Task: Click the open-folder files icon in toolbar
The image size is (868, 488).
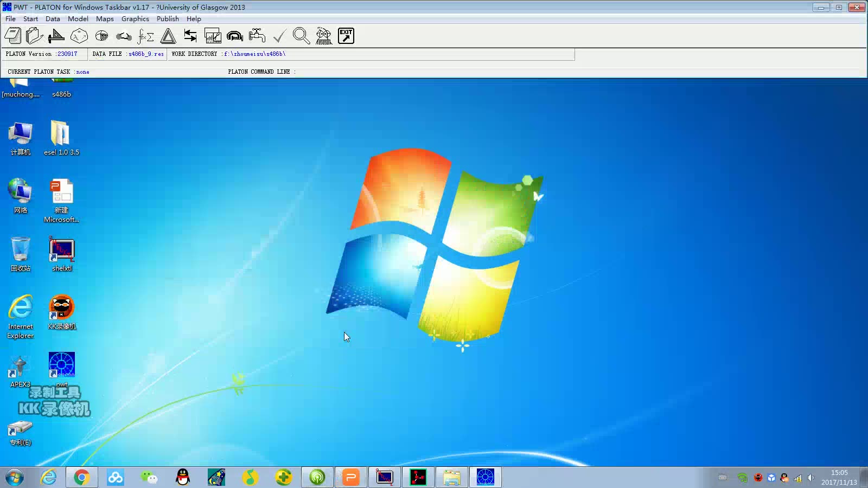Action: [34, 36]
